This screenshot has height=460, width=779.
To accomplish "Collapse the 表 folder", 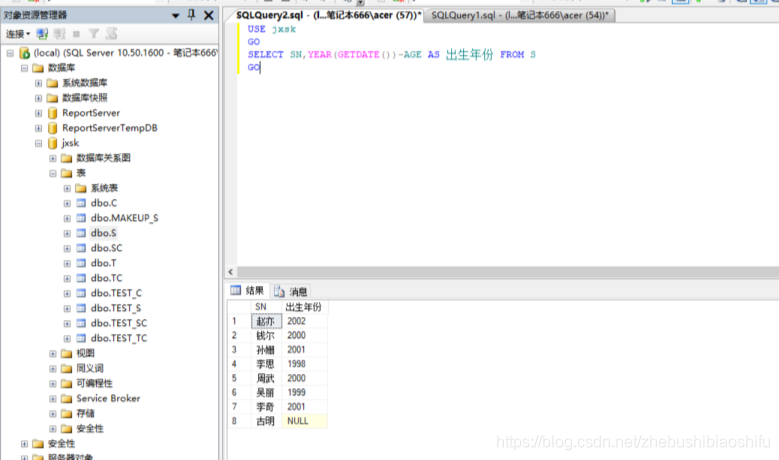I will 53,173.
